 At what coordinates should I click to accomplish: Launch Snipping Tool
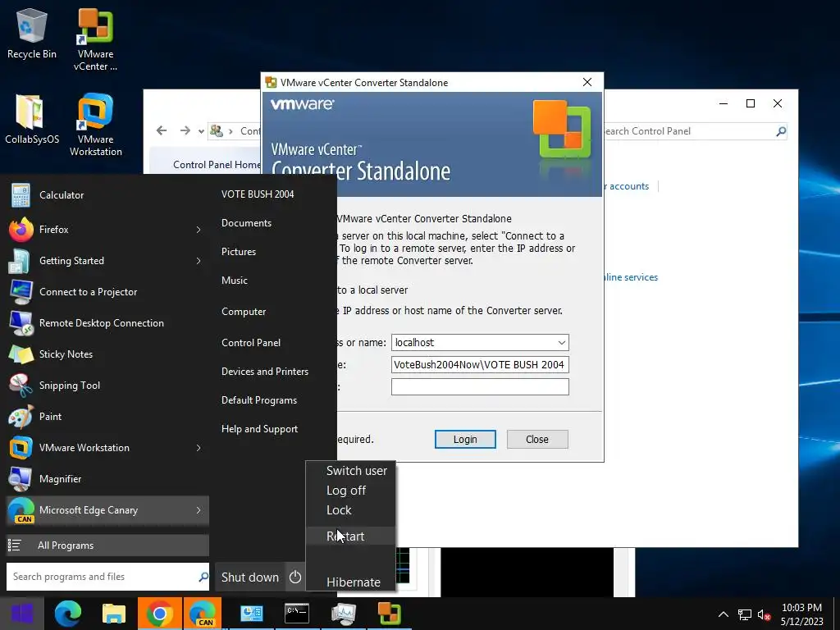coord(107,386)
